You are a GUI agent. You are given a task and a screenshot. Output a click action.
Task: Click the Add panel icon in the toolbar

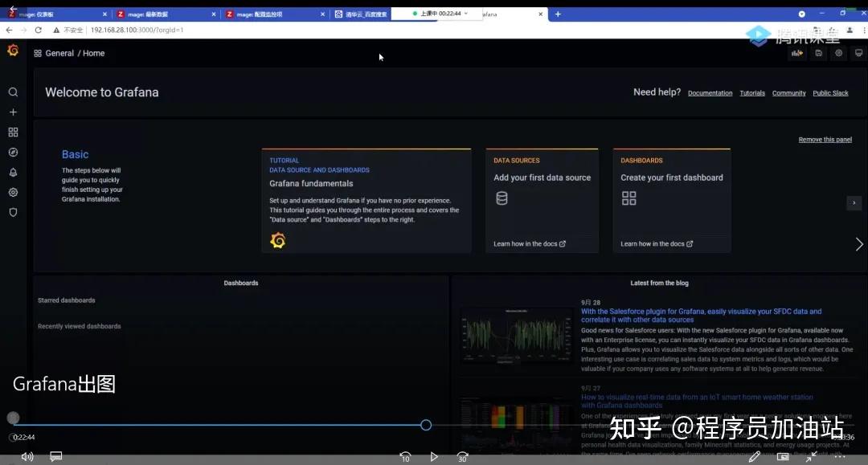[796, 52]
